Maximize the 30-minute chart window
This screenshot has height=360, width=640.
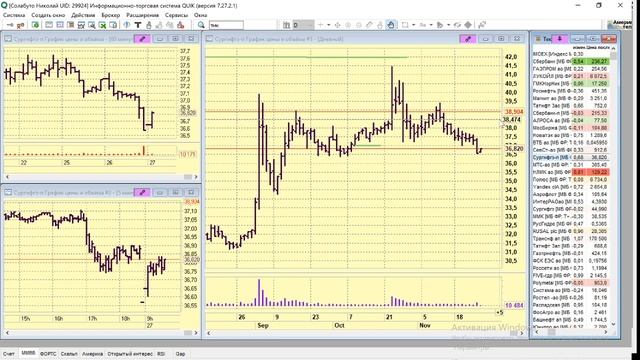tap(176, 39)
